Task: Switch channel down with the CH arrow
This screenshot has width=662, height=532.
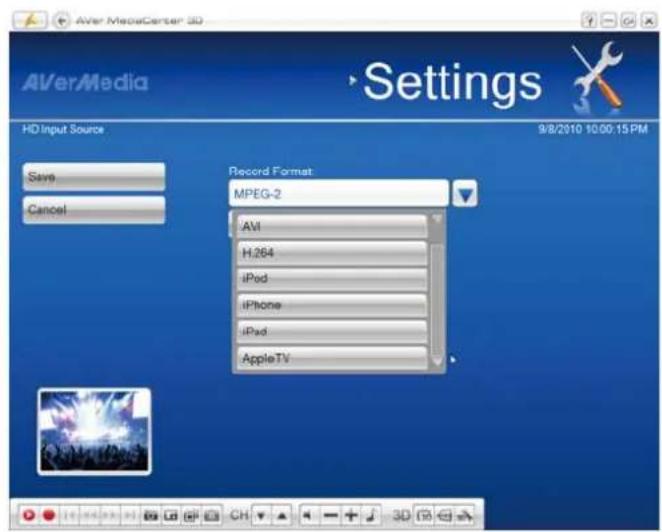Action: pos(261,516)
